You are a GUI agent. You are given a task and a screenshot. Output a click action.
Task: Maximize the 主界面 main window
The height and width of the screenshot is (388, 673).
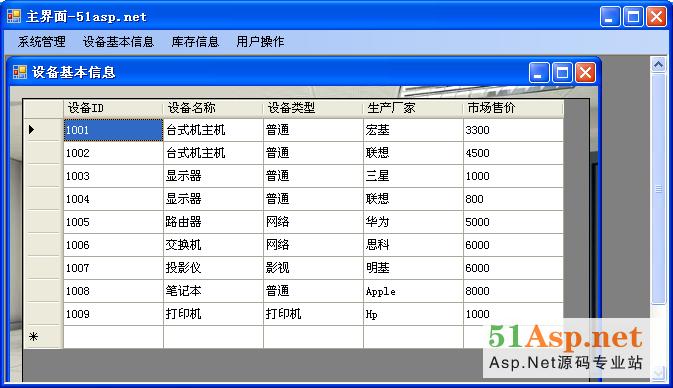click(633, 17)
